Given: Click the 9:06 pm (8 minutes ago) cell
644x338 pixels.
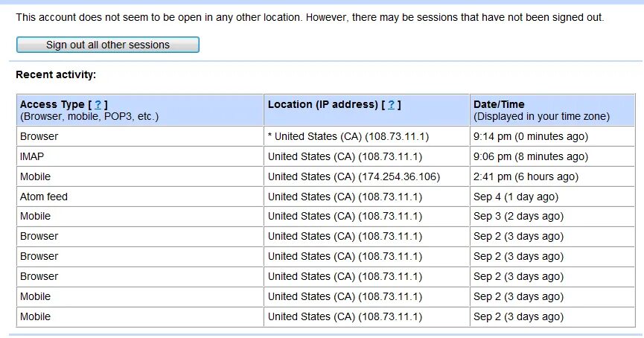Looking at the screenshot, I should coord(530,156).
